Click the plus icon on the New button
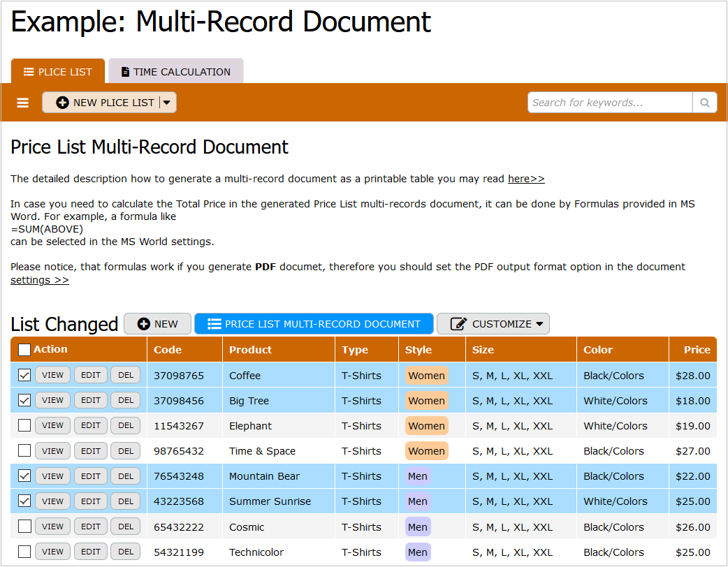Image resolution: width=728 pixels, height=567 pixels. [144, 324]
